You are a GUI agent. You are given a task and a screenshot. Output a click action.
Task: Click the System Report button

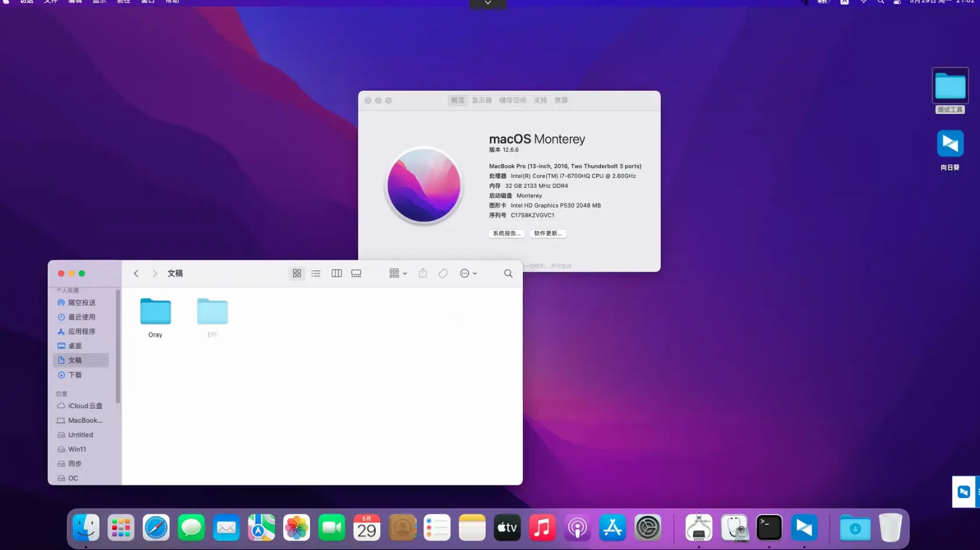point(507,233)
